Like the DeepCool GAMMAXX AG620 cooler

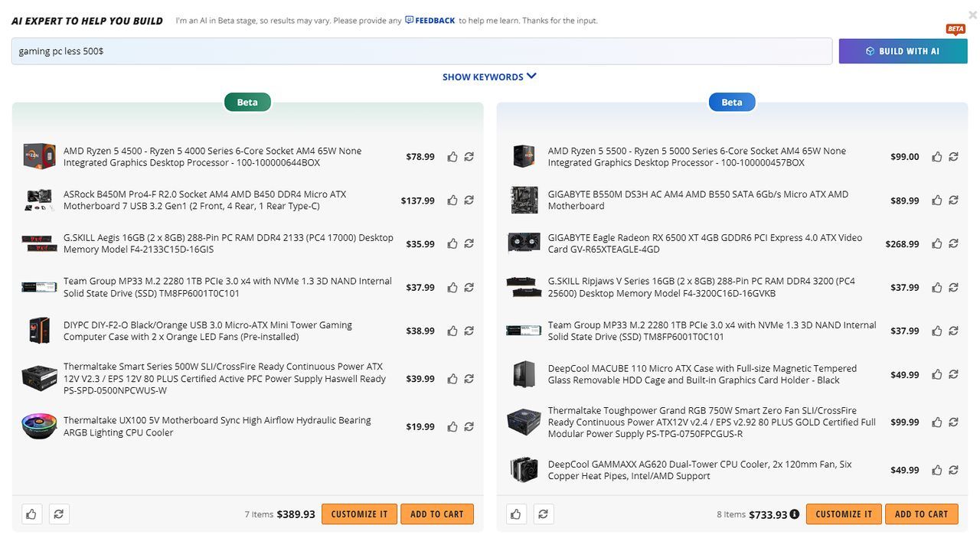[937, 470]
